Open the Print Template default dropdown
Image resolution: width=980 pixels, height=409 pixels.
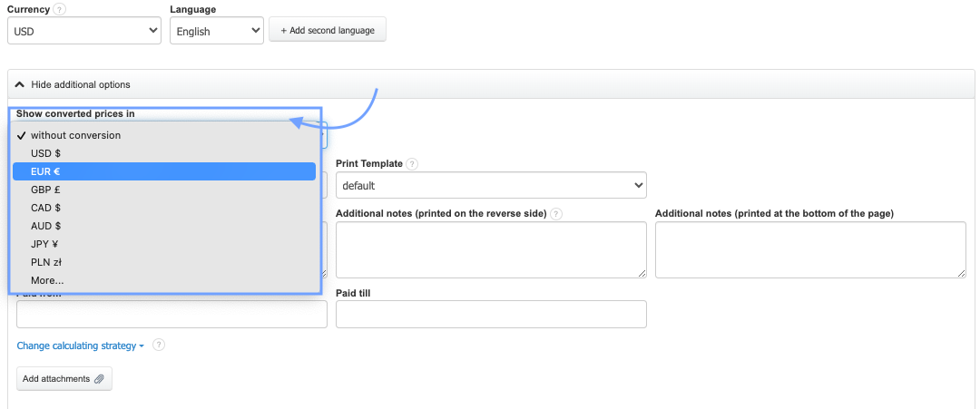[491, 186]
